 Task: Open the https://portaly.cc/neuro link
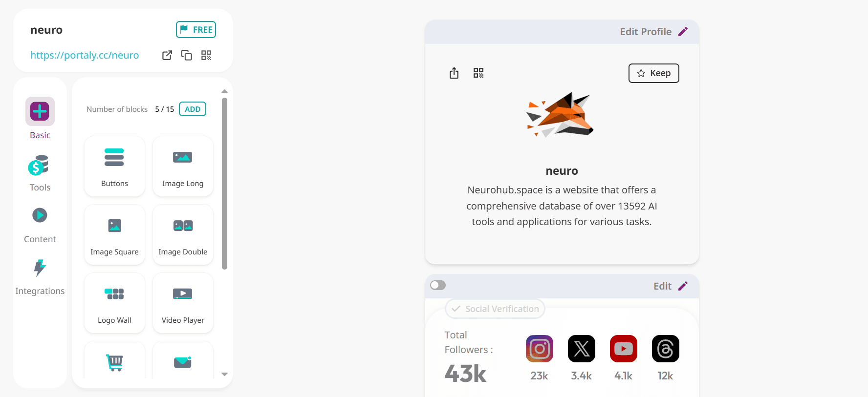pos(85,55)
